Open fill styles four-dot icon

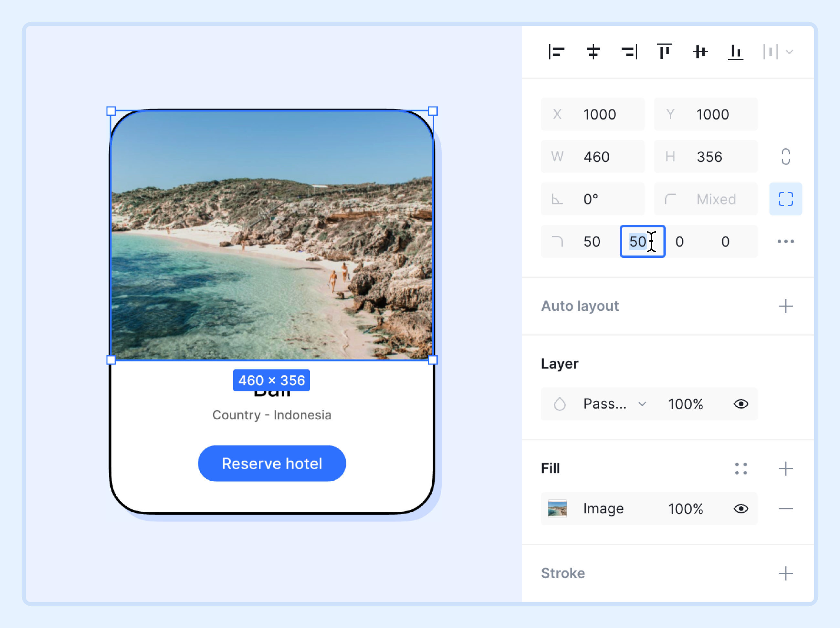coord(741,468)
